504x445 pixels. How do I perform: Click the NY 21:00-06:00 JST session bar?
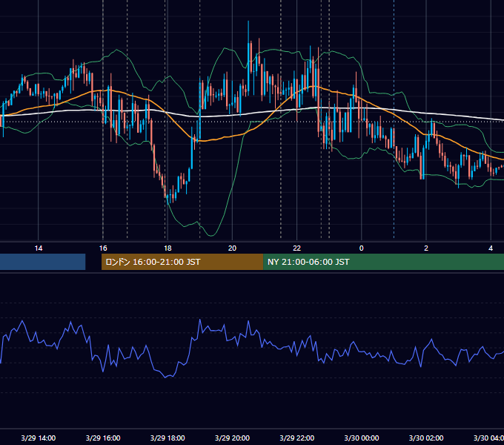(x=383, y=262)
